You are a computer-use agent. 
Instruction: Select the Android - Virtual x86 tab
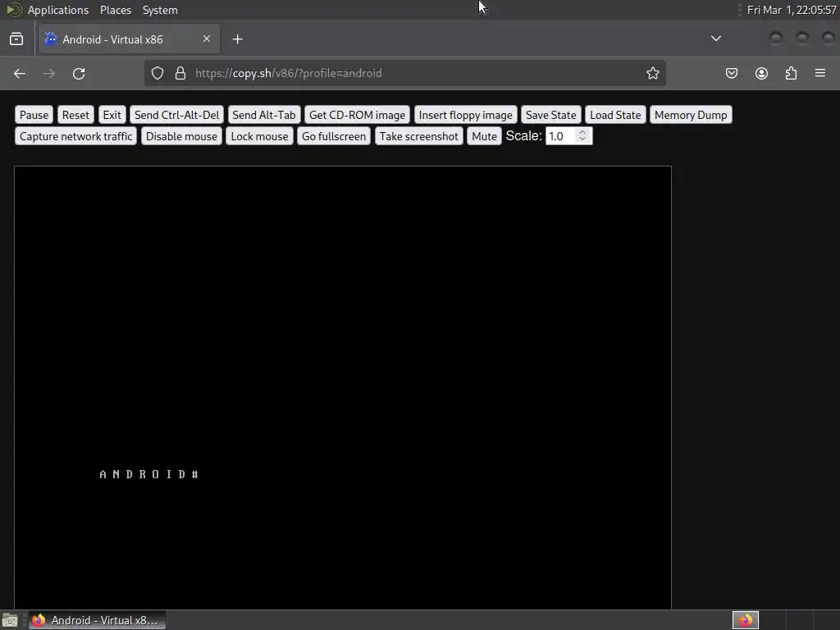(x=127, y=39)
